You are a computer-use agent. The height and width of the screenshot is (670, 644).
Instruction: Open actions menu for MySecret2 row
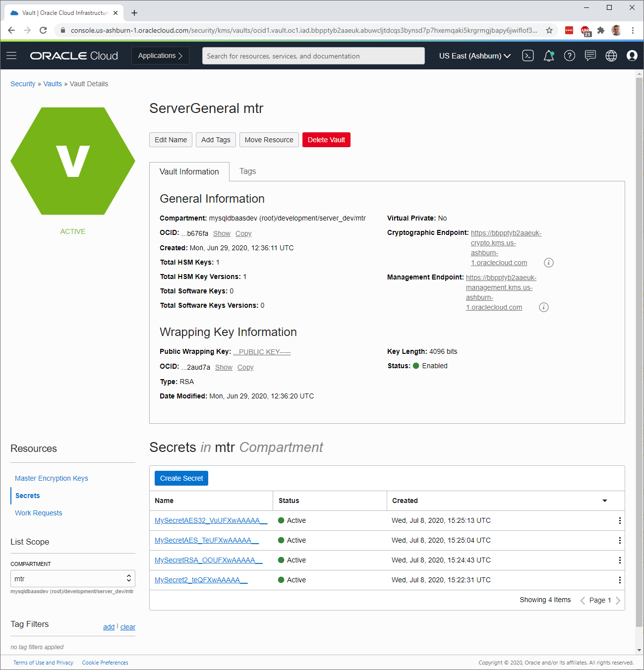(x=620, y=580)
